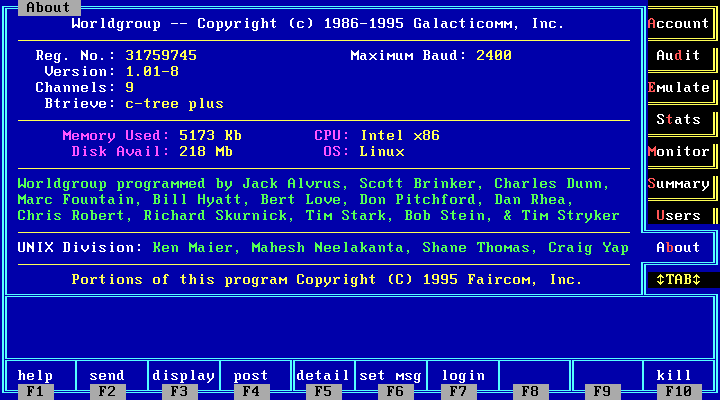The width and height of the screenshot is (720, 400).
Task: Click the blank F8 function key
Action: (532, 383)
